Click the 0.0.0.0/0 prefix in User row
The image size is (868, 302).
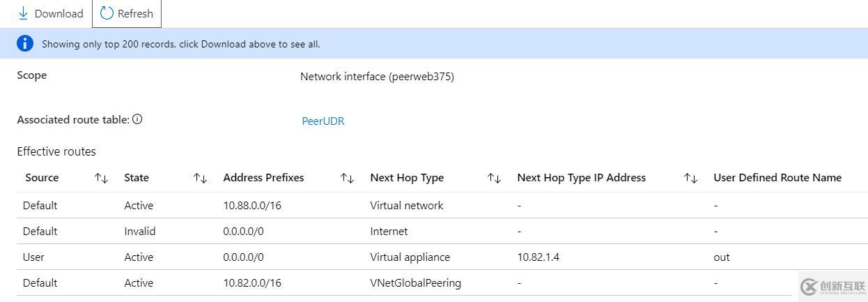[x=244, y=257]
